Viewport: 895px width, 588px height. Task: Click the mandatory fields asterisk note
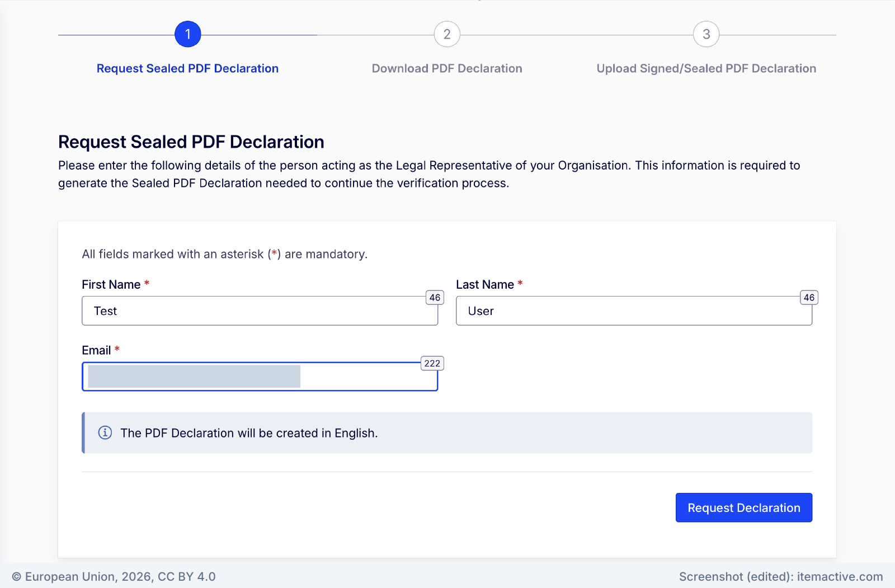[x=225, y=254]
